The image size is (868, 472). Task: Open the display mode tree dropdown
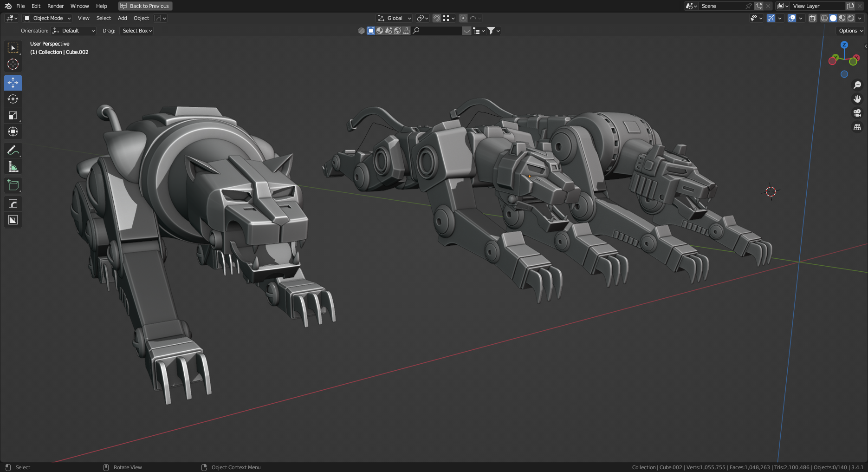point(479,31)
